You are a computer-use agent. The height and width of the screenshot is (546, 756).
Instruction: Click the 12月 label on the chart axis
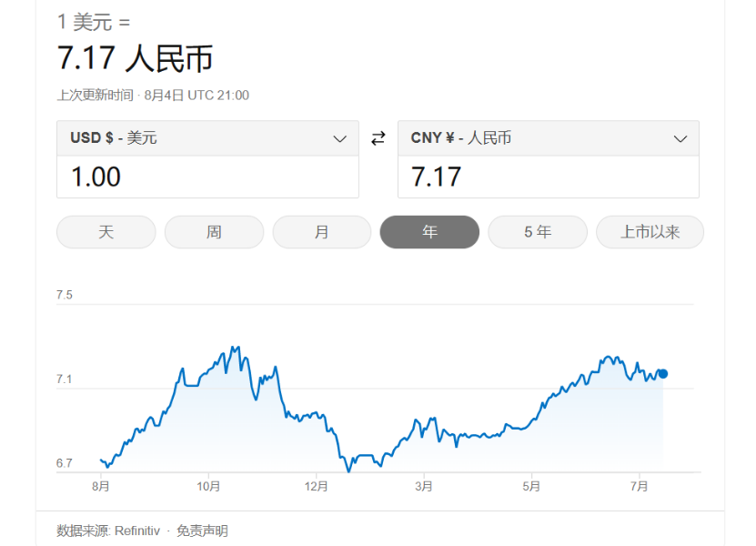click(316, 487)
